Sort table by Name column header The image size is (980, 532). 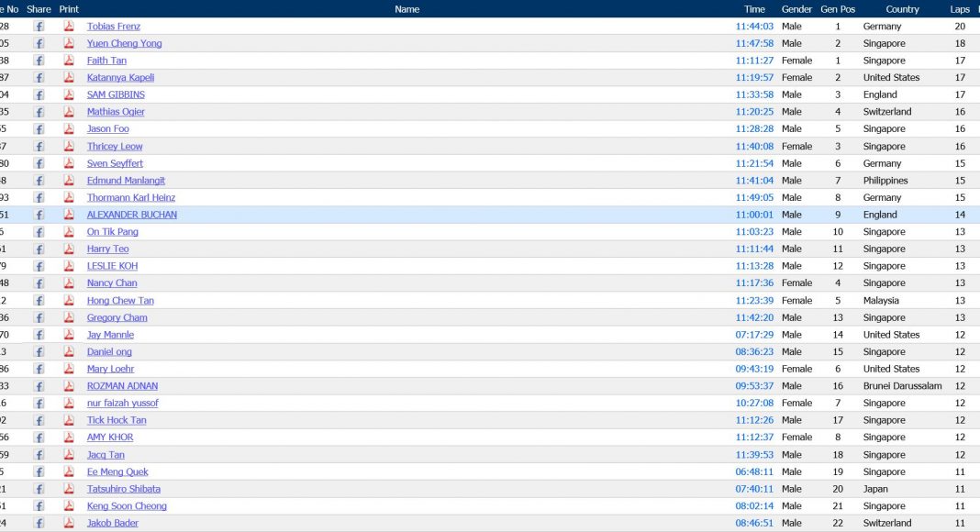click(x=406, y=9)
